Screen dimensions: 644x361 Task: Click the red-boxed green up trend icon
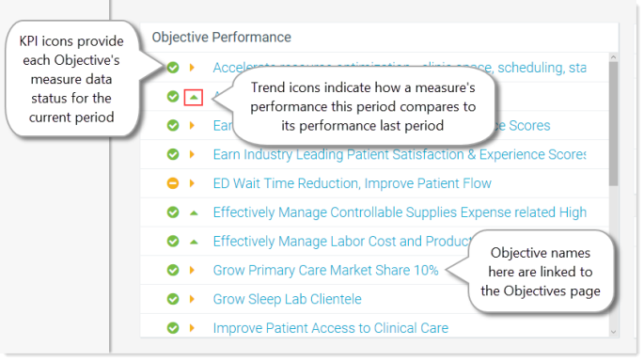[x=194, y=98]
